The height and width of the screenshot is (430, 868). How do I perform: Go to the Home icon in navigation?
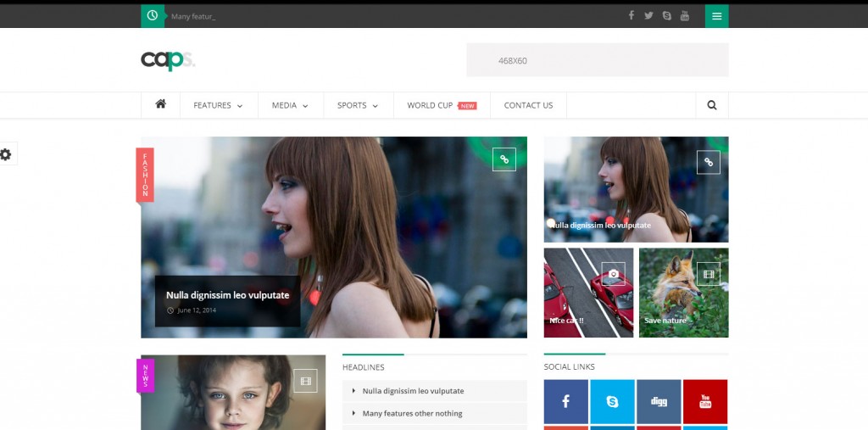160,104
